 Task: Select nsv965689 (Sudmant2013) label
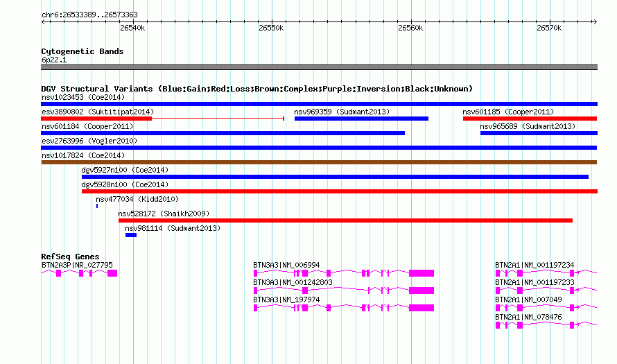(x=528, y=126)
